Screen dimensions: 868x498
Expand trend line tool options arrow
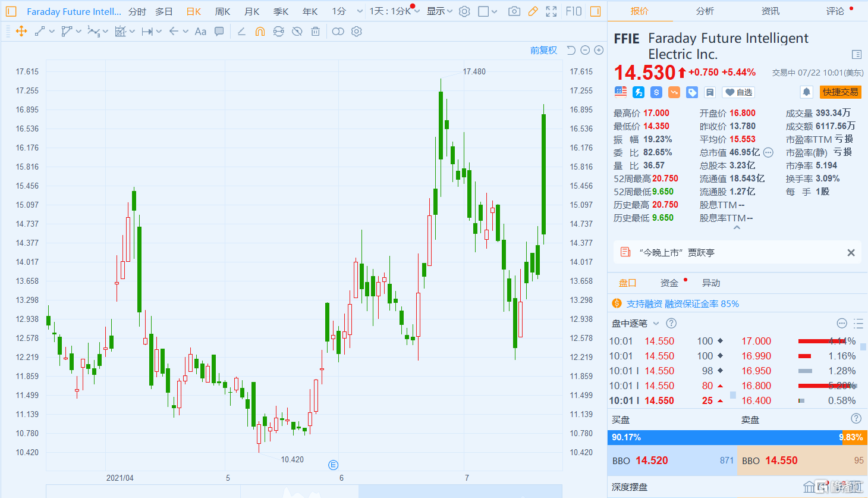(52, 32)
